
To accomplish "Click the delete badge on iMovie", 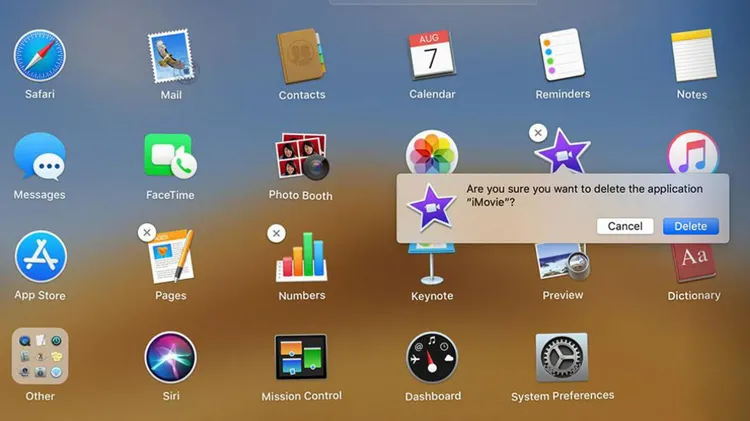I will (x=538, y=133).
